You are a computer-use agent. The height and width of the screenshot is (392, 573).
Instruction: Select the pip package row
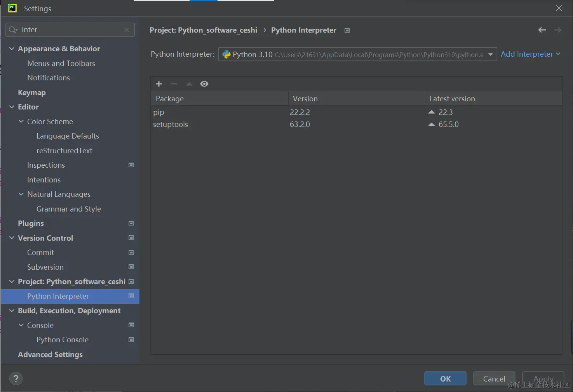(356, 112)
